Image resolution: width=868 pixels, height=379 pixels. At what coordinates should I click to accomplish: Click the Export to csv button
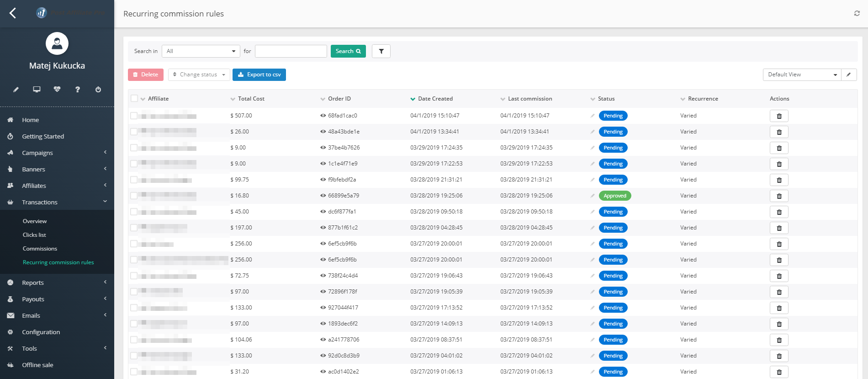click(259, 75)
